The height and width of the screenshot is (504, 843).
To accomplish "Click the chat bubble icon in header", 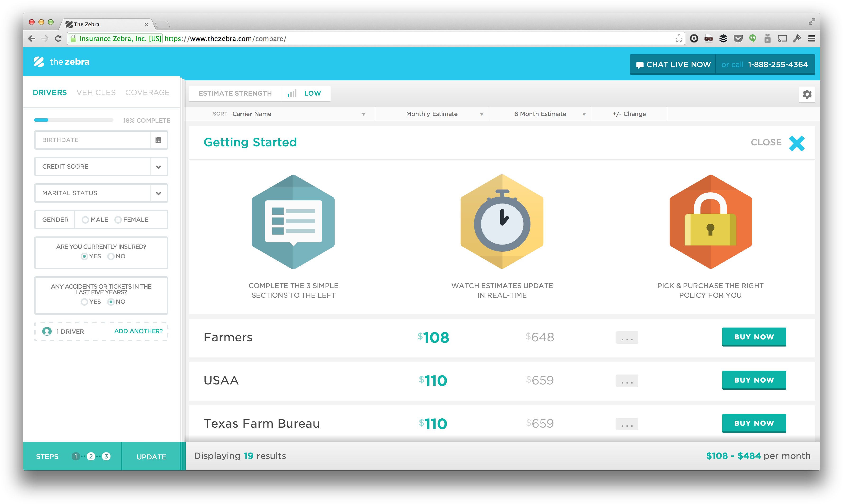I will coord(640,65).
